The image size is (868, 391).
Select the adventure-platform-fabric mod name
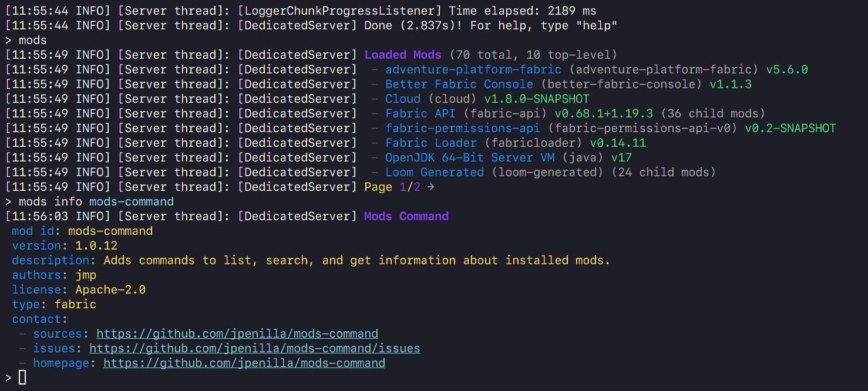point(473,70)
